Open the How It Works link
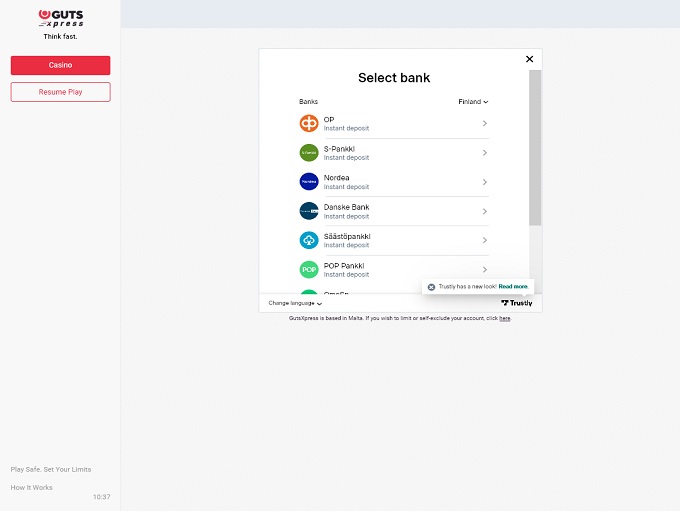The image size is (680, 511). click(31, 488)
